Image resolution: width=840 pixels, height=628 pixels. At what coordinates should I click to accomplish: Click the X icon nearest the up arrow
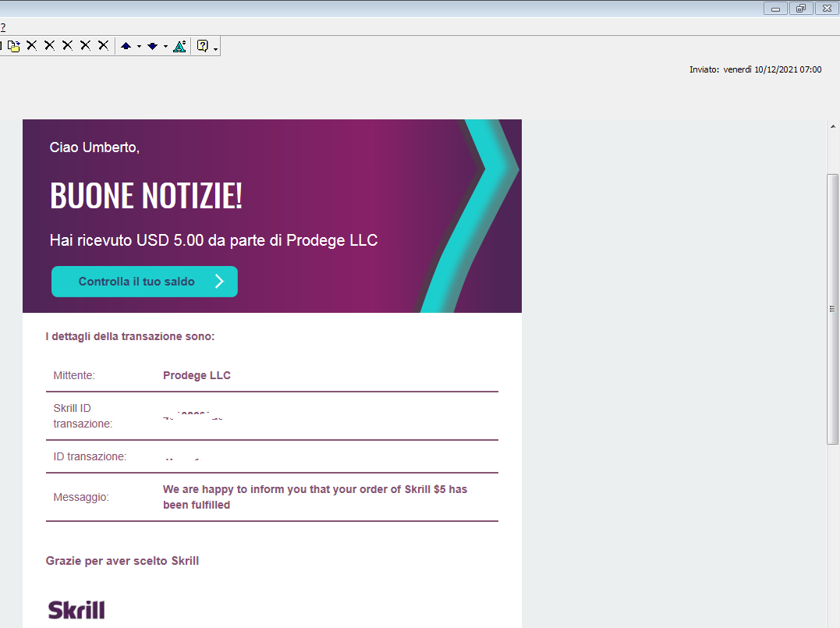click(x=104, y=45)
